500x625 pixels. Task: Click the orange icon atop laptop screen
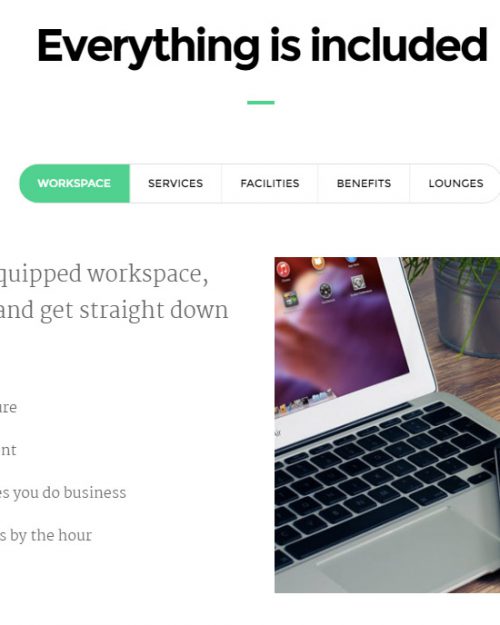pyautogui.click(x=318, y=263)
